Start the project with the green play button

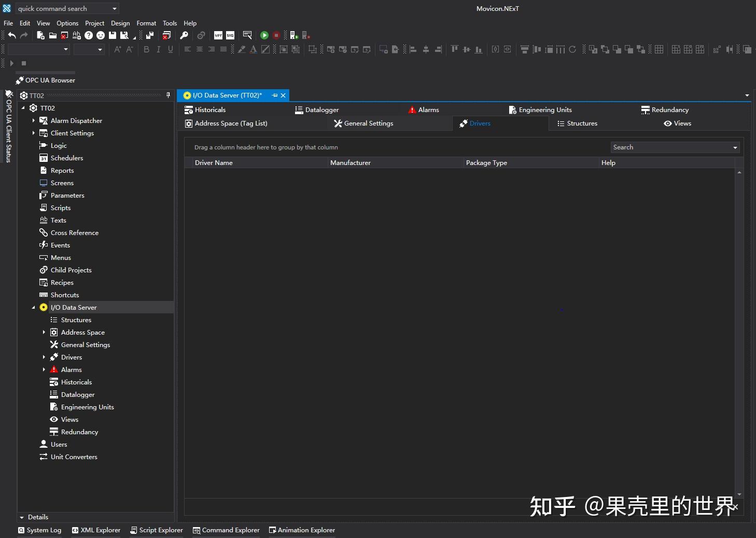[264, 35]
